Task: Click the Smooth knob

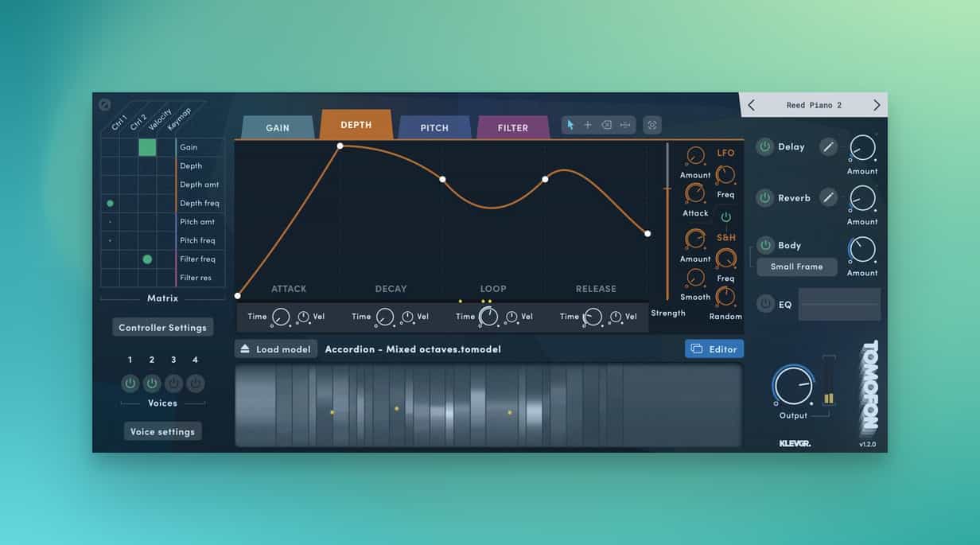Action: pyautogui.click(x=695, y=278)
